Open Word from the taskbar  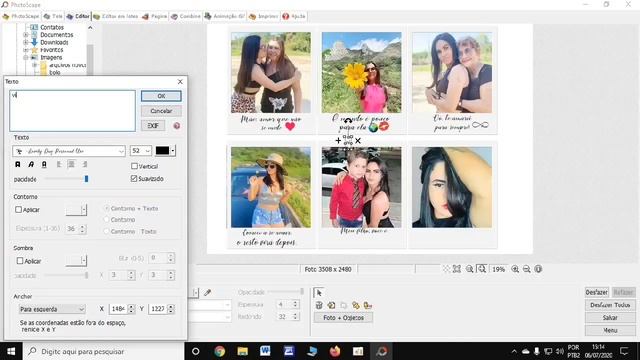click(265, 351)
